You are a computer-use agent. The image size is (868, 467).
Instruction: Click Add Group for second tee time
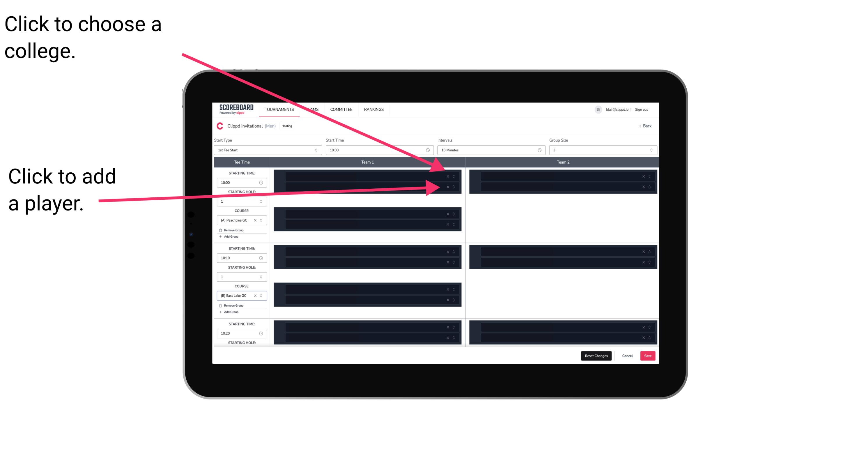click(x=231, y=311)
